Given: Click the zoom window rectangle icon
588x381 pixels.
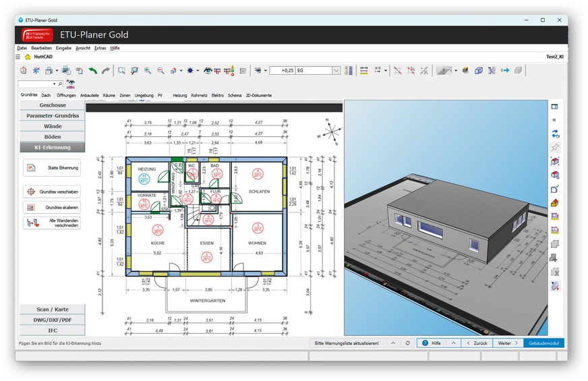Looking at the screenshot, I should (121, 71).
